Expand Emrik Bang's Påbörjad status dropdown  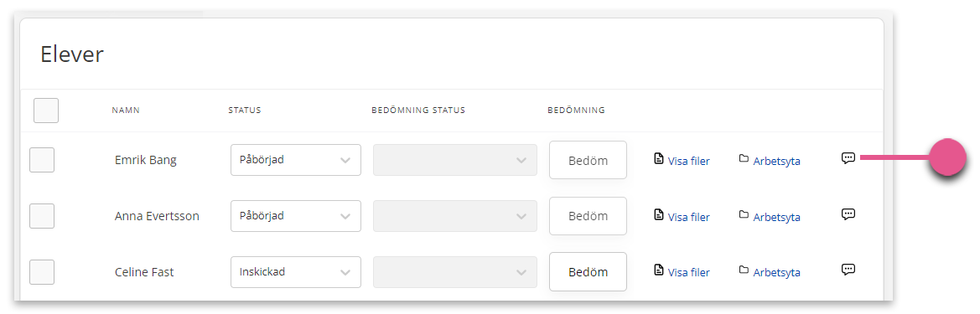coord(296,160)
